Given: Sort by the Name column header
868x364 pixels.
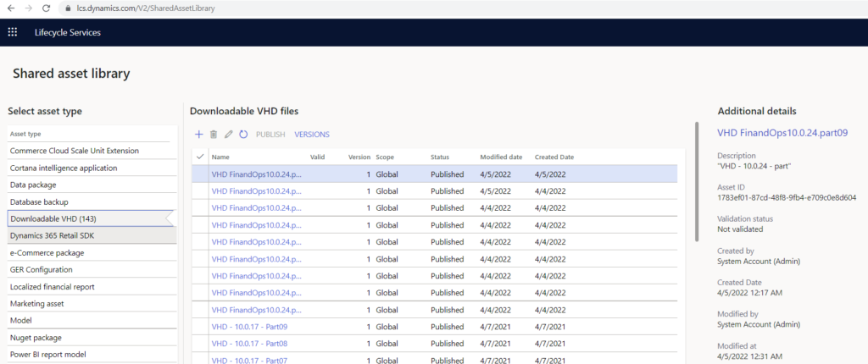Looking at the screenshot, I should 220,157.
